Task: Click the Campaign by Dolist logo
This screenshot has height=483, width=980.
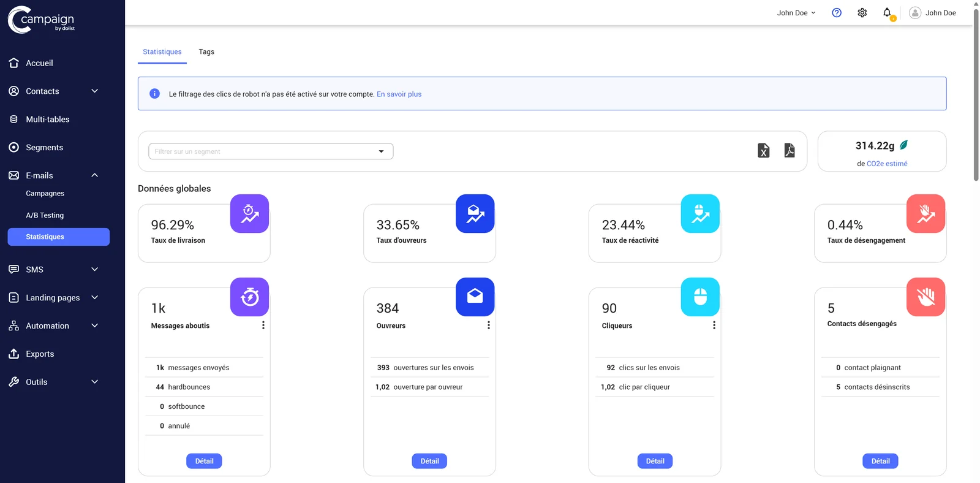Action: (42, 20)
